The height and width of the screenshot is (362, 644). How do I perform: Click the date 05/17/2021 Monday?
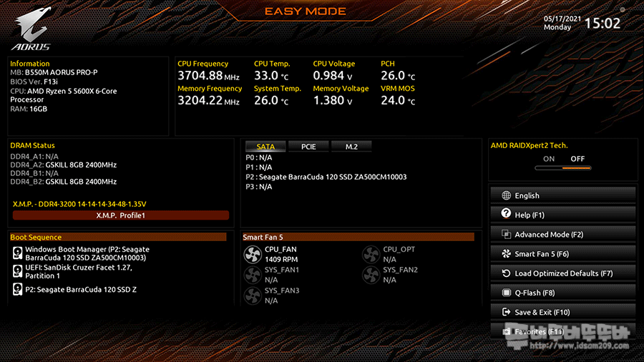[x=562, y=23]
